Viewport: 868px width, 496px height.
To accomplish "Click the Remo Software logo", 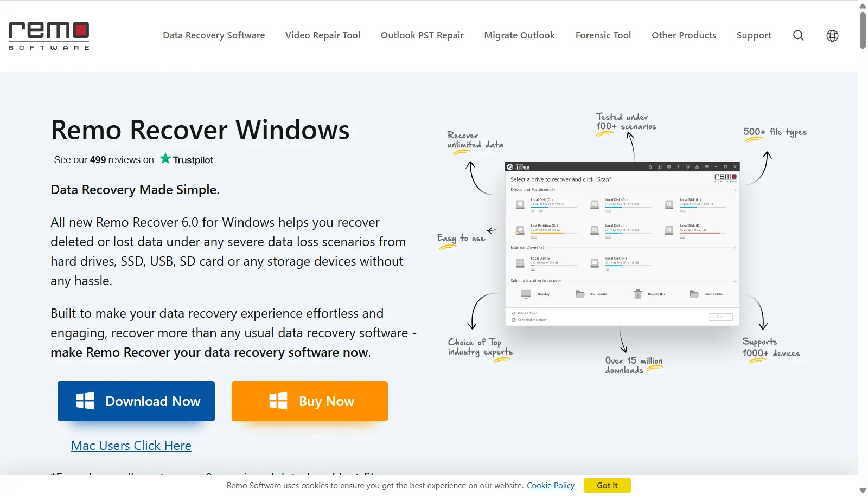I will pos(49,36).
